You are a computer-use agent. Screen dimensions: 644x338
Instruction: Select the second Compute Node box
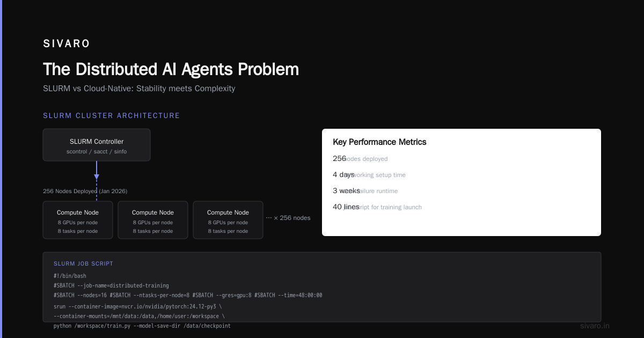[x=153, y=220]
